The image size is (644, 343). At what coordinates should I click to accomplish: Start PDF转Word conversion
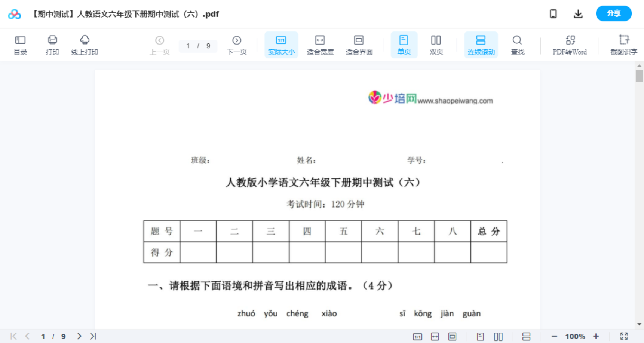pos(569,45)
